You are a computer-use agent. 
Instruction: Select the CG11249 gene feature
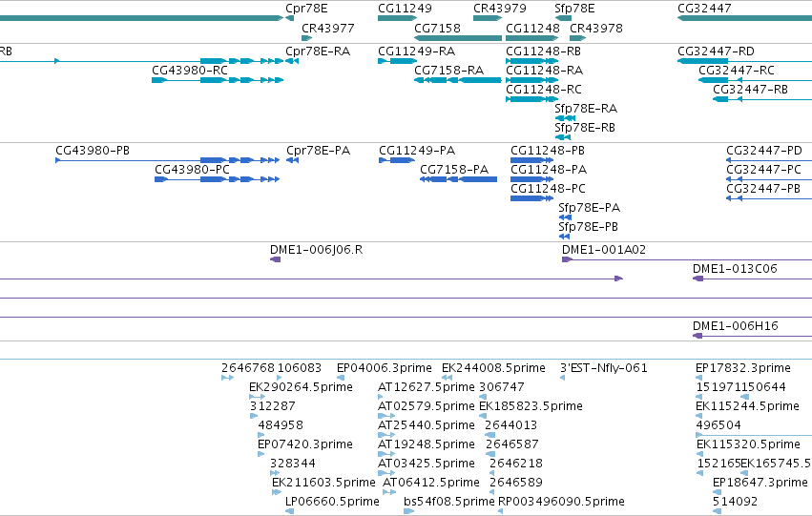[x=397, y=18]
